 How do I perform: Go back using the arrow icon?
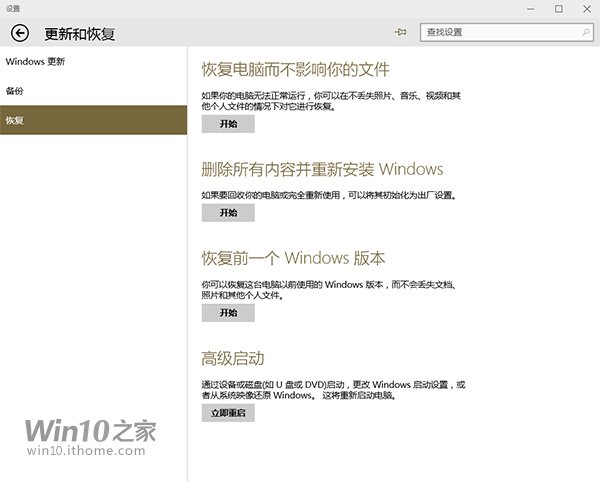click(x=20, y=33)
